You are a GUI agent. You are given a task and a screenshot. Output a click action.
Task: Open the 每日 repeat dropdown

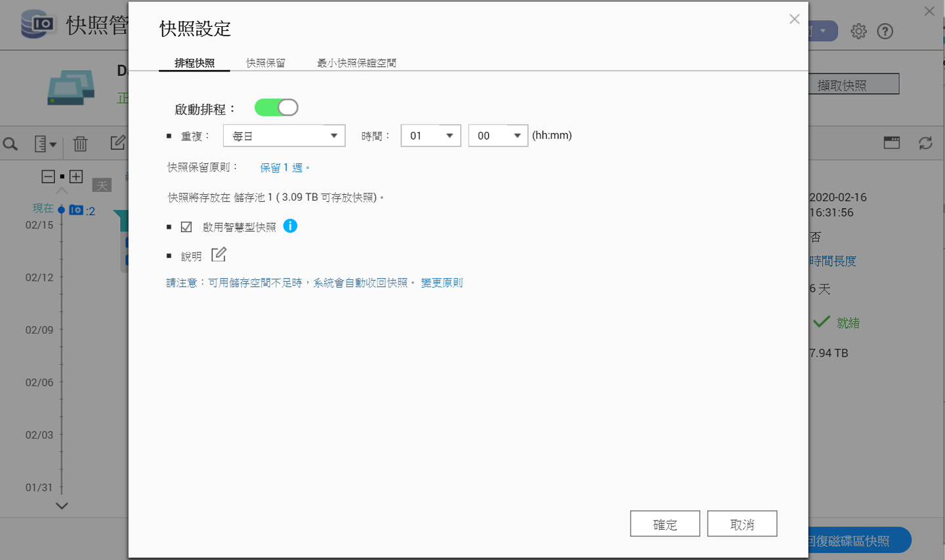click(x=283, y=135)
